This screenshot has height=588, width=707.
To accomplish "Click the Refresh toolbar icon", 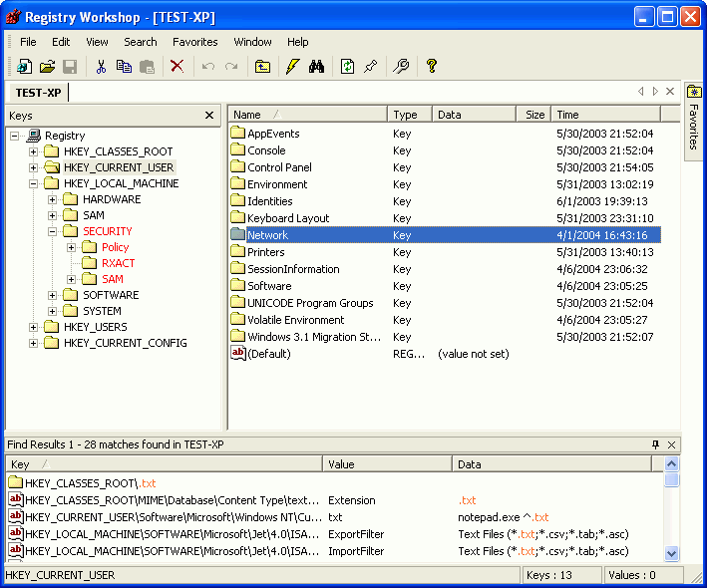I will point(347,67).
